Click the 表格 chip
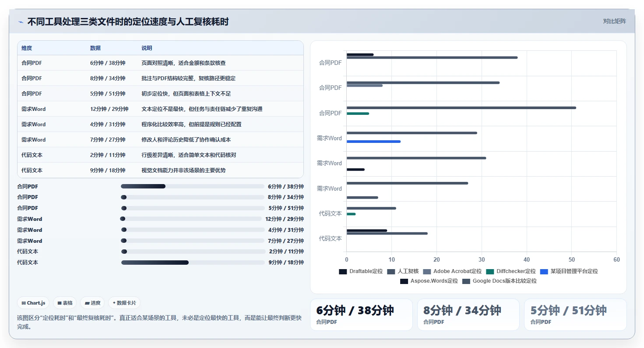644x348 pixels. pyautogui.click(x=65, y=303)
